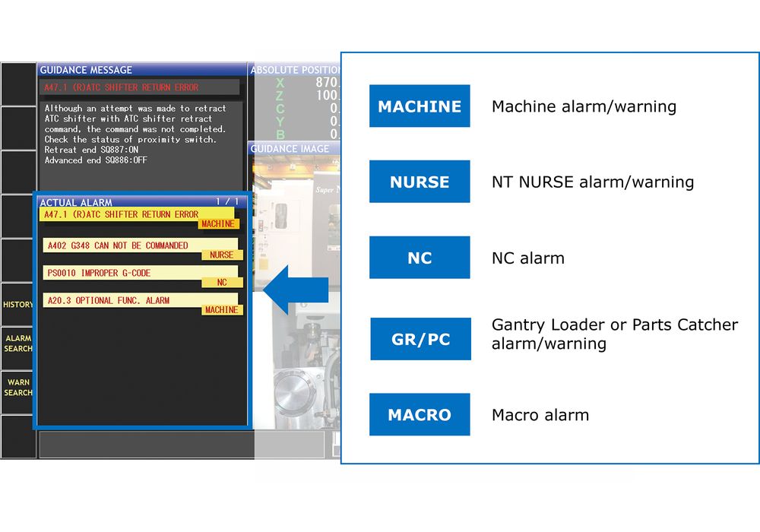Click the NURSE tag under the A402 alarm
The image size is (760, 532).
221,255
